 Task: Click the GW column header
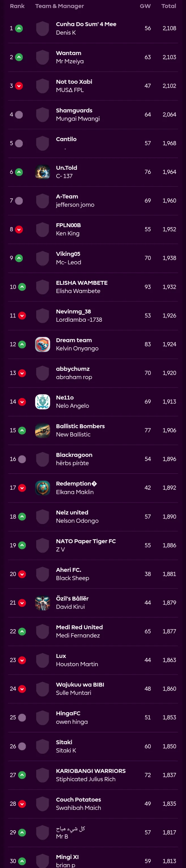[145, 6]
